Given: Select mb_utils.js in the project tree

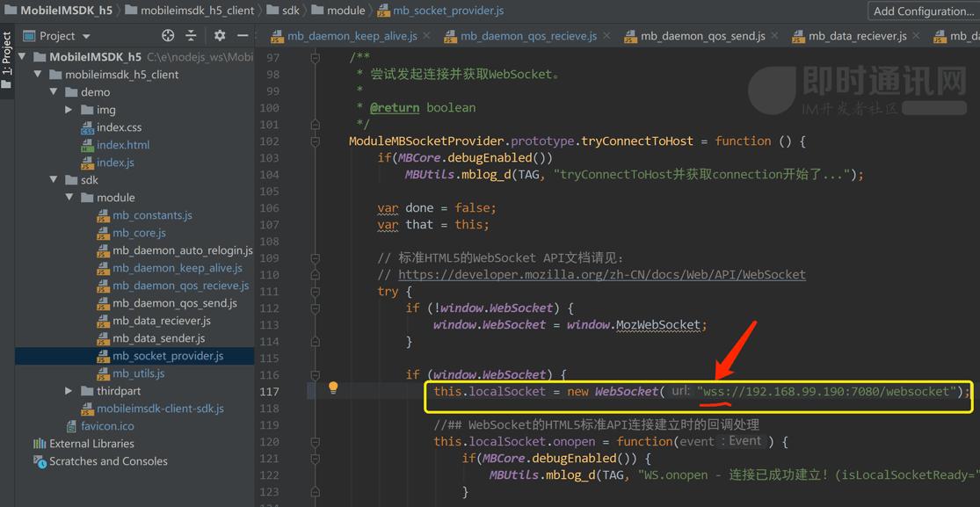Looking at the screenshot, I should click(138, 373).
